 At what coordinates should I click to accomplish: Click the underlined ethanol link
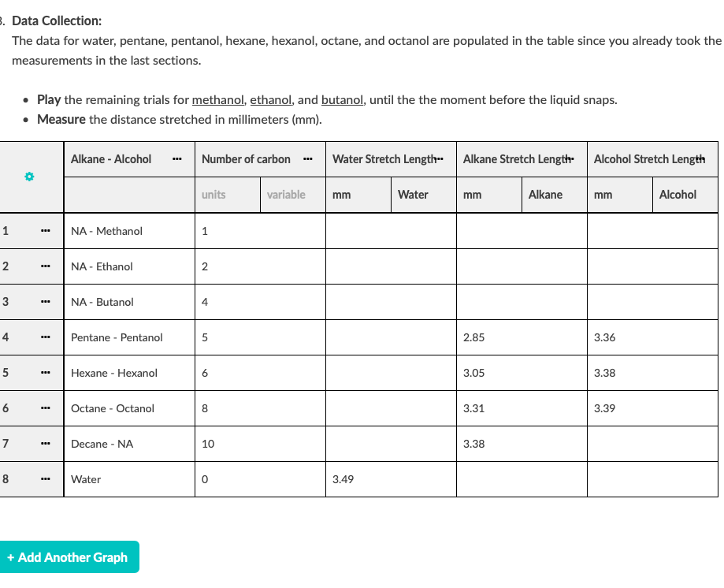pos(271,100)
